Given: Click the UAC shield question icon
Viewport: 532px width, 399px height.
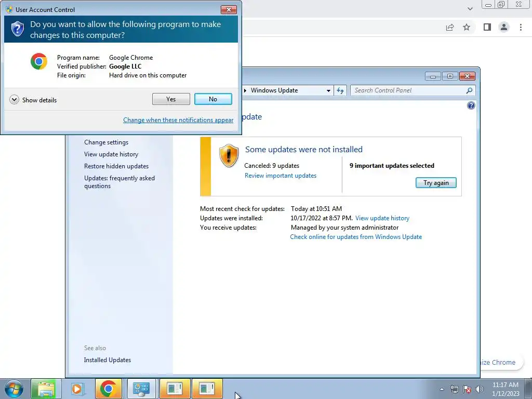Looking at the screenshot, I should [x=18, y=29].
